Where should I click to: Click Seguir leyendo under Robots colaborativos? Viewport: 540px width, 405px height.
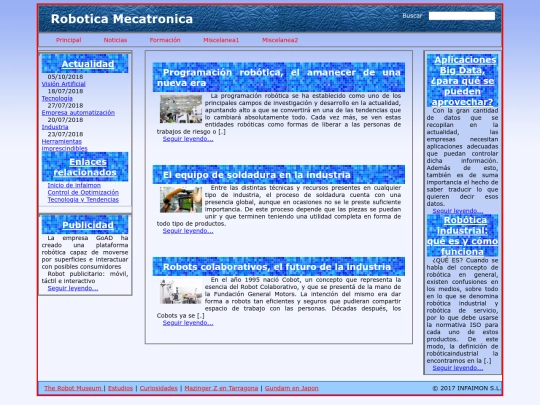pos(188,323)
